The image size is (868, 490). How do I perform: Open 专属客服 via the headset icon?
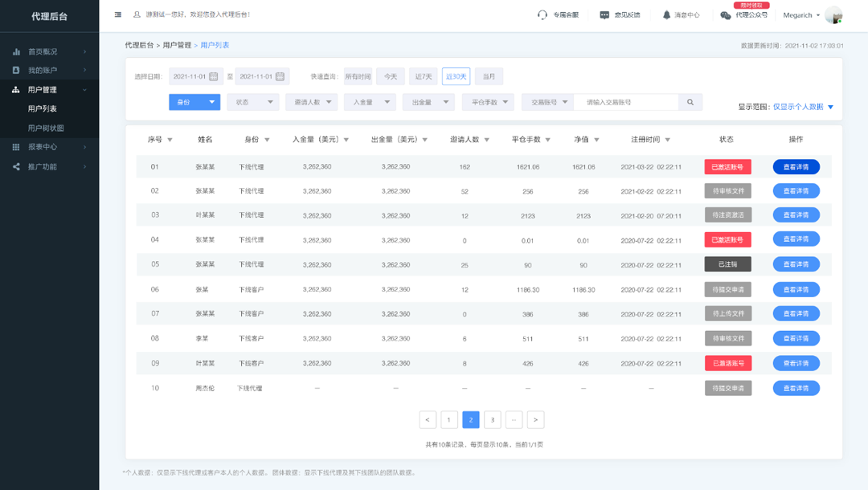(542, 15)
